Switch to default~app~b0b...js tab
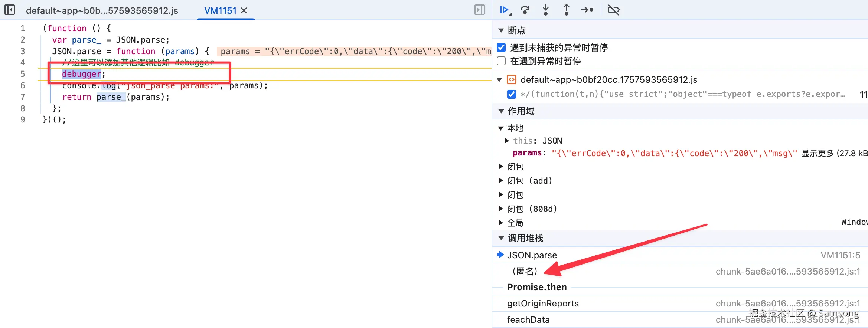 (102, 10)
